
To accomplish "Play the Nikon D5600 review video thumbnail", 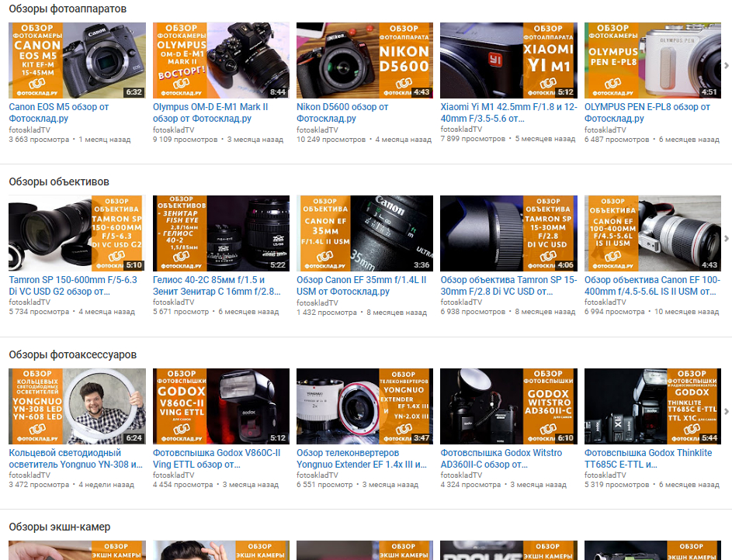I will (x=364, y=60).
